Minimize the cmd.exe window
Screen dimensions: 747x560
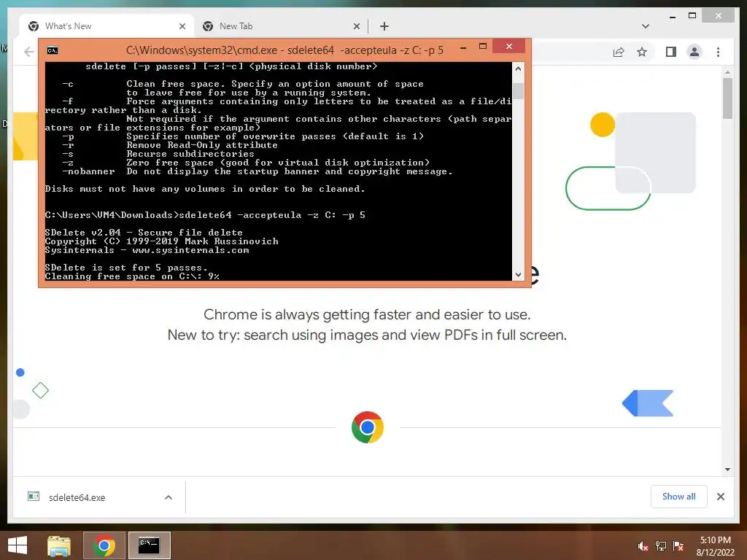click(462, 47)
